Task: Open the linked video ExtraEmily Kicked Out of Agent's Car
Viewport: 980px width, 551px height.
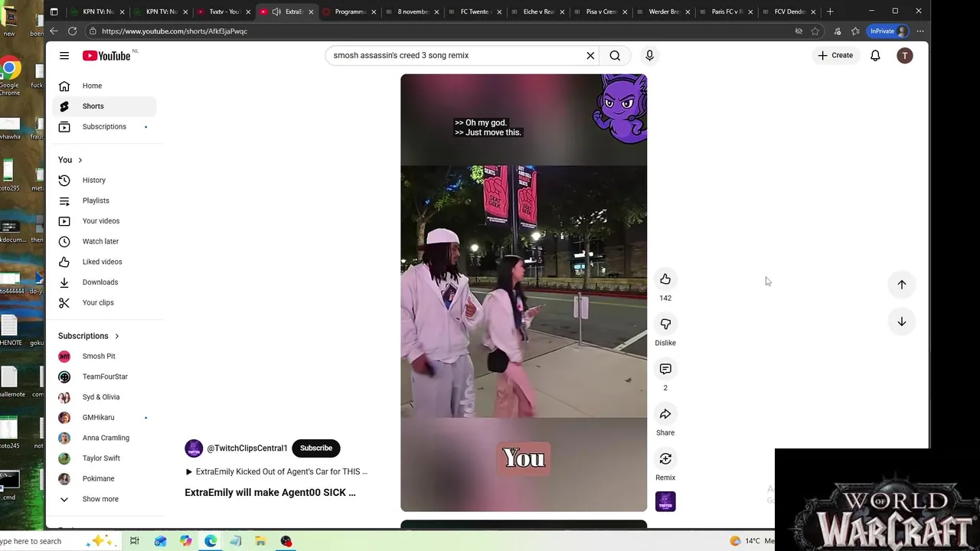Action: coord(276,472)
